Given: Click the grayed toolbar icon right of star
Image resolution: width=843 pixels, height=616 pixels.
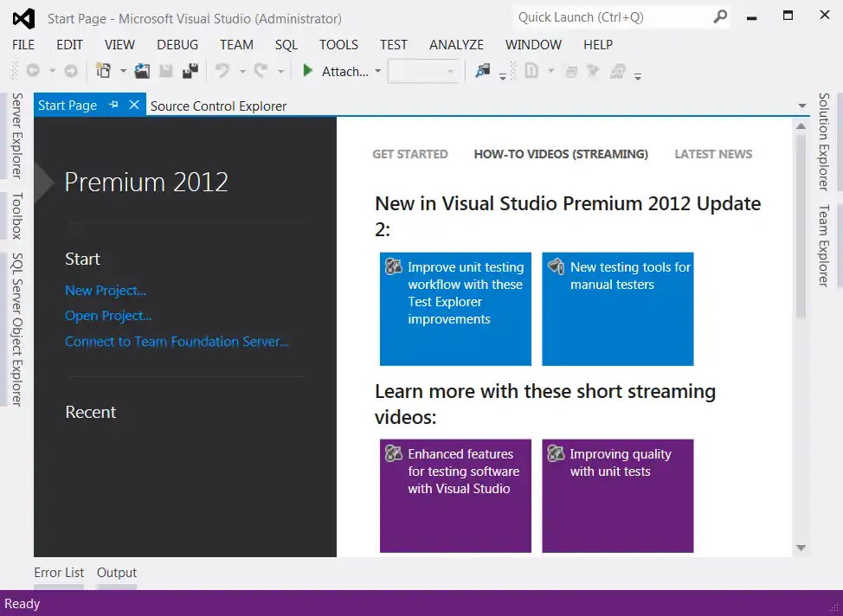Looking at the screenshot, I should [x=618, y=70].
